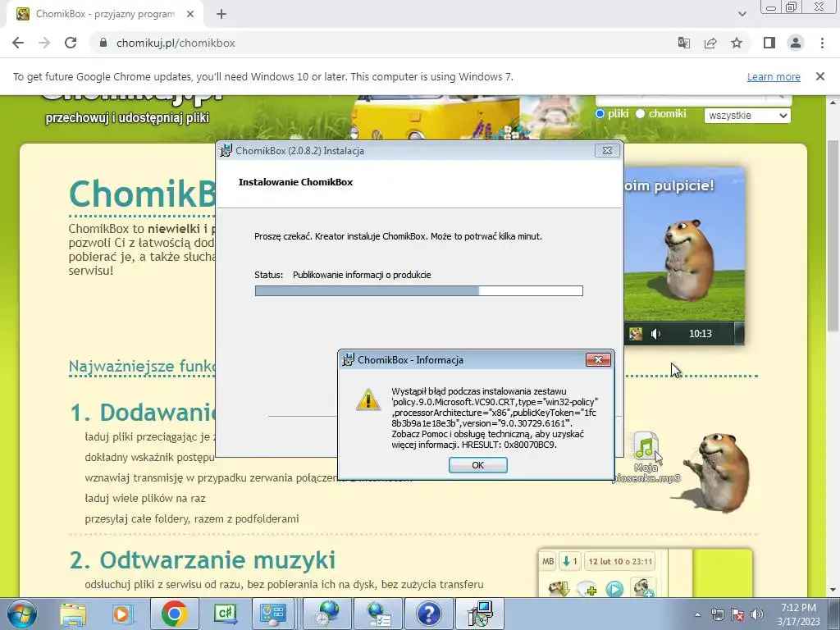This screenshot has height=630, width=840.
Task: Go forward in Chrome
Action: point(44,43)
